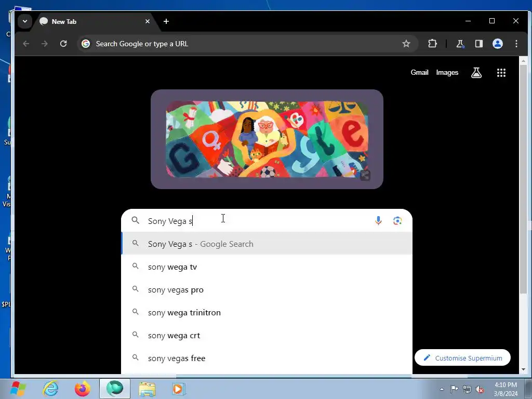Click the Customise Supermium button
Screen dimensions: 532x399
(462, 357)
